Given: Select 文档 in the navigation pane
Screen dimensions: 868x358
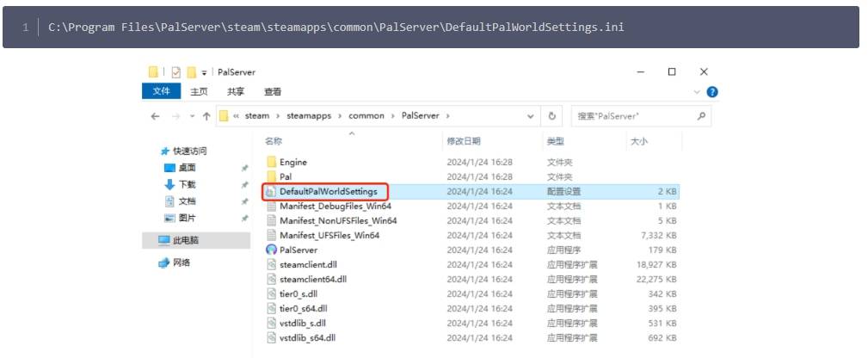Looking at the screenshot, I should (x=187, y=201).
